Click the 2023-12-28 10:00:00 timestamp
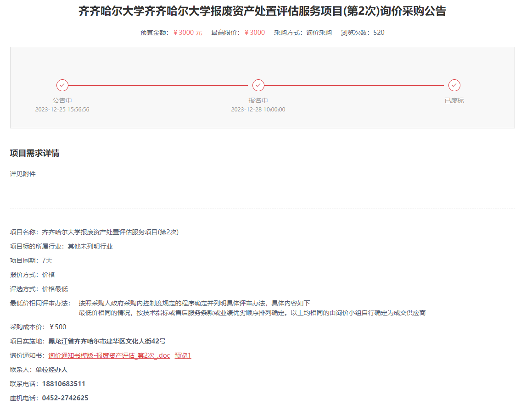Screen dimensions: 532x404 (x=258, y=110)
